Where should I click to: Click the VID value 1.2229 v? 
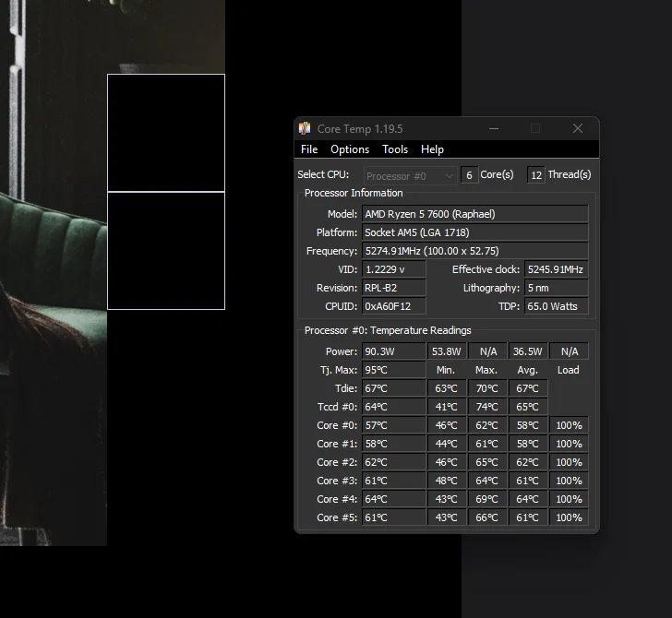pos(394,269)
